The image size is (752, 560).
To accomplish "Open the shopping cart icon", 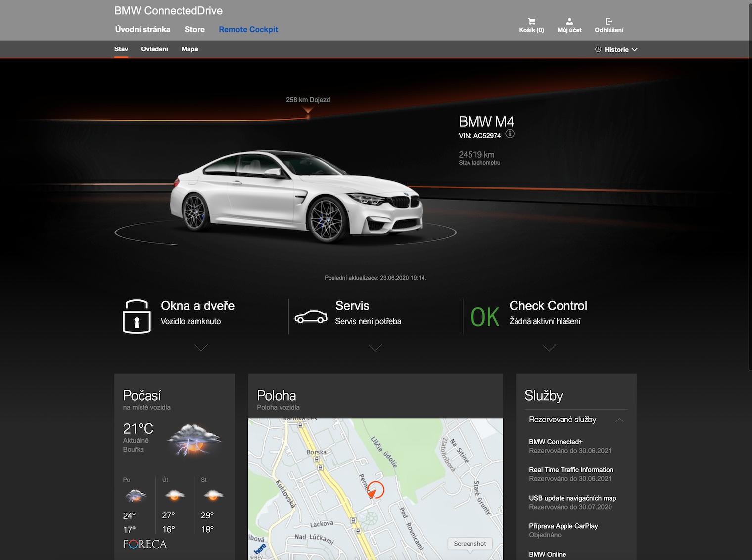I will point(531,21).
